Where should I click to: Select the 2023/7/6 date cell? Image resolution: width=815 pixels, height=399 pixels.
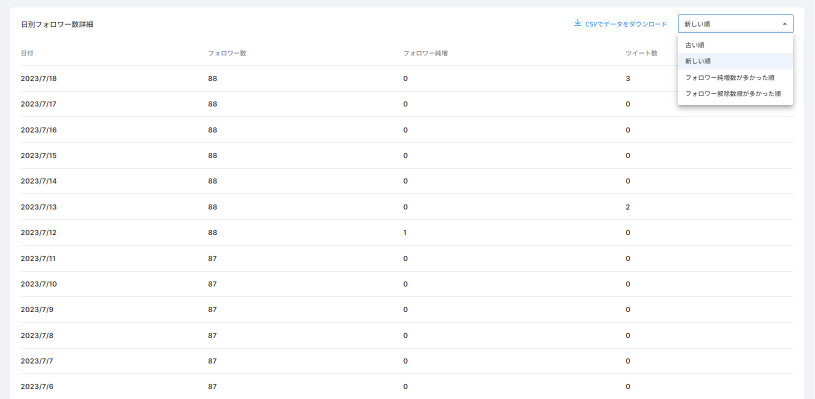37,387
